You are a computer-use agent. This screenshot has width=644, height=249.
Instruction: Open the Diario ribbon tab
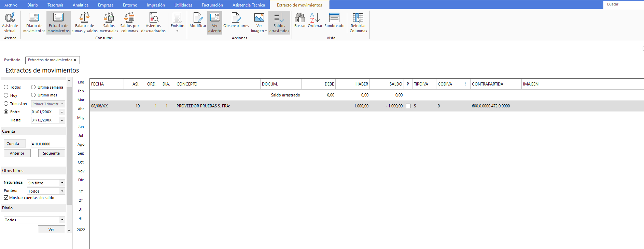click(33, 5)
